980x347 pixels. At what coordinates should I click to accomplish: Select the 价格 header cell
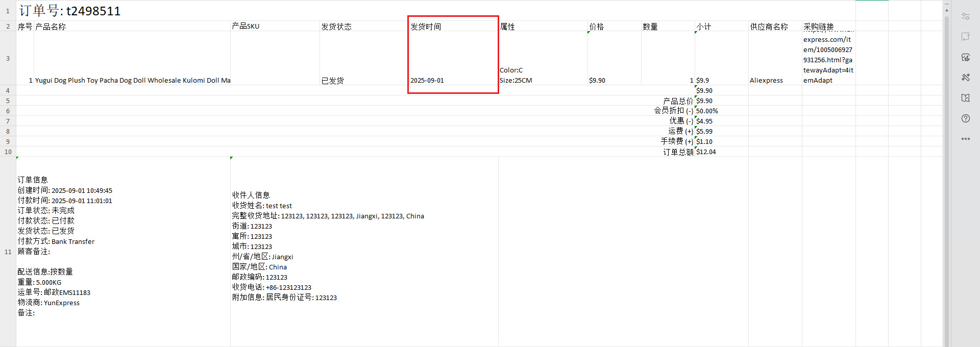(615, 26)
